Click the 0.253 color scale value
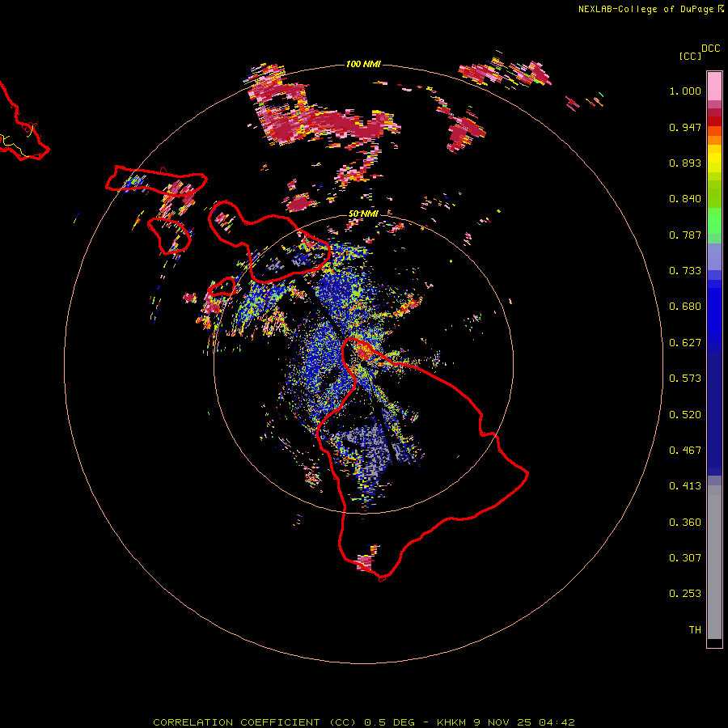 point(685,594)
